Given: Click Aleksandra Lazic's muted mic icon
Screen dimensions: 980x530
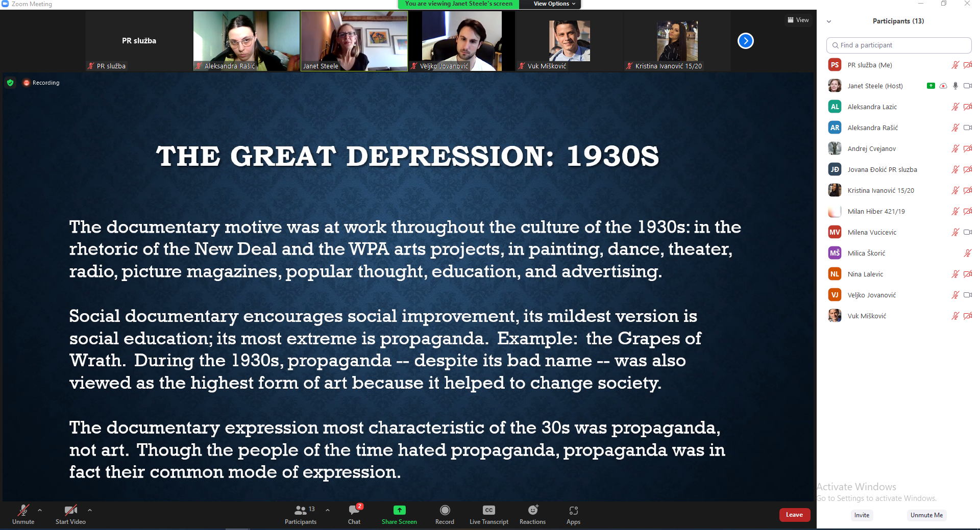Looking at the screenshot, I should tap(955, 107).
